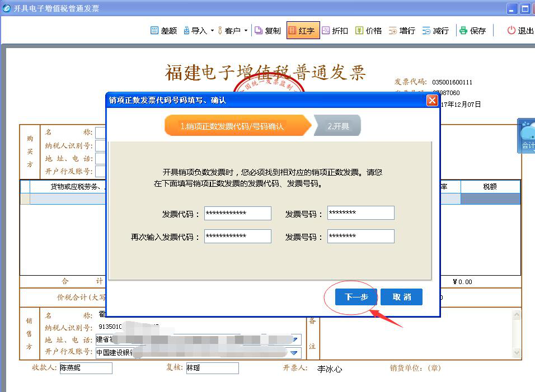
Task: Click the first 发票代码 input field
Action: pyautogui.click(x=237, y=213)
